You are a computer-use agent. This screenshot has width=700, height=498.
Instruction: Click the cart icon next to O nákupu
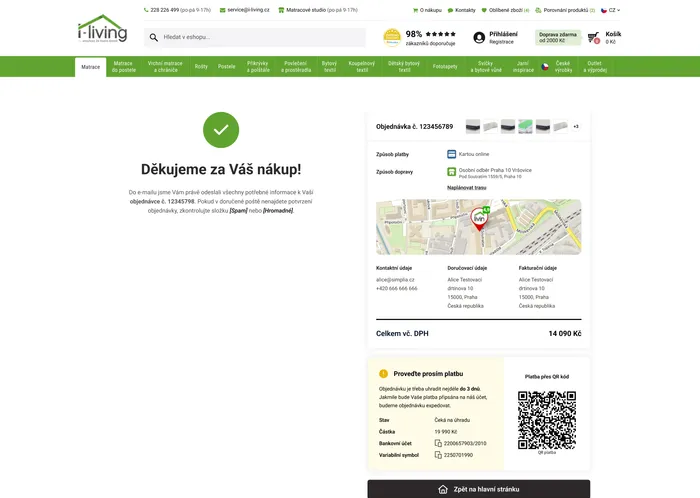(415, 10)
